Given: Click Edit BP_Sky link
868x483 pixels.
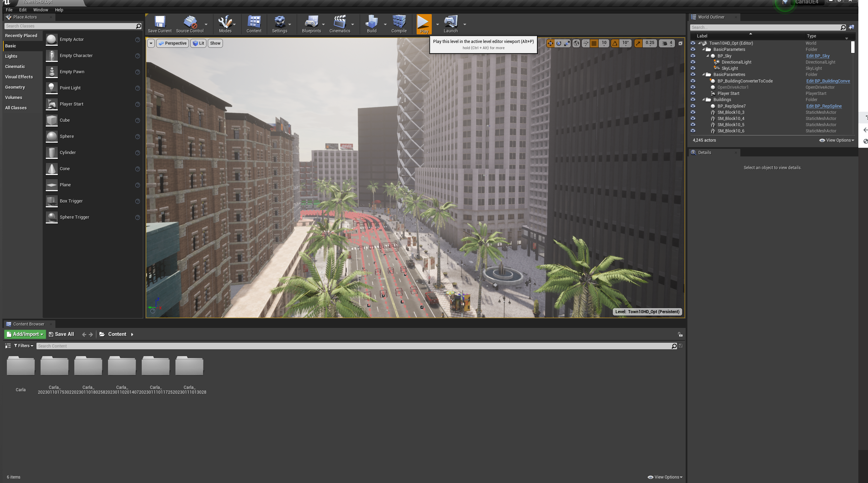Looking at the screenshot, I should tap(818, 56).
